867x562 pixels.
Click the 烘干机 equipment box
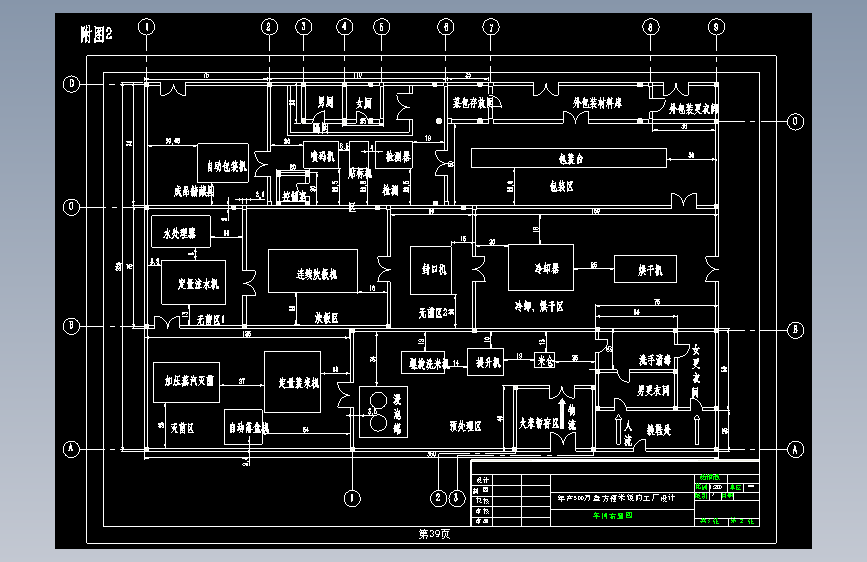coord(645,269)
